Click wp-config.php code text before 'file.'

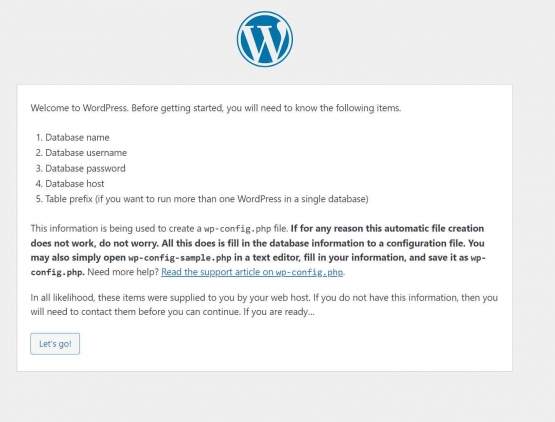pos(238,229)
